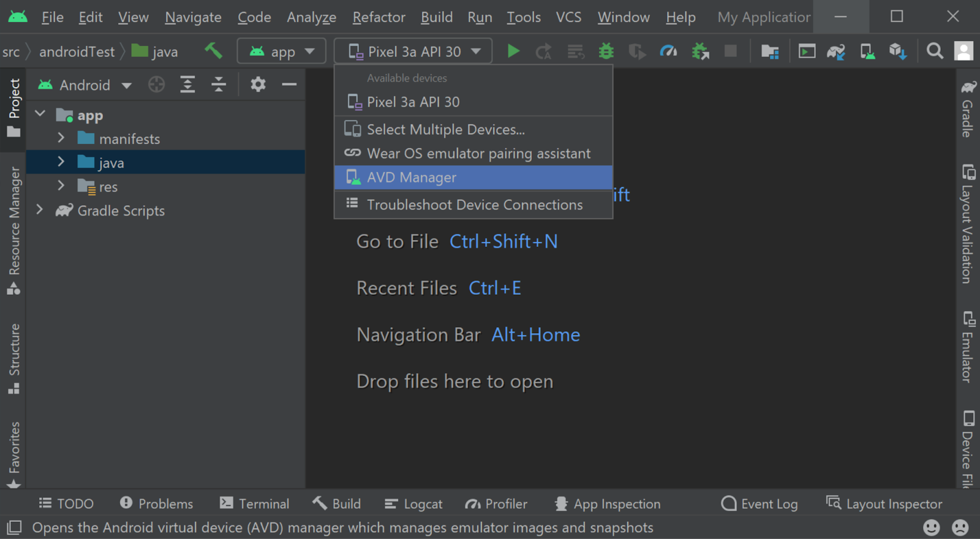980x539 pixels.
Task: Open the Structure side tab
Action: point(13,359)
